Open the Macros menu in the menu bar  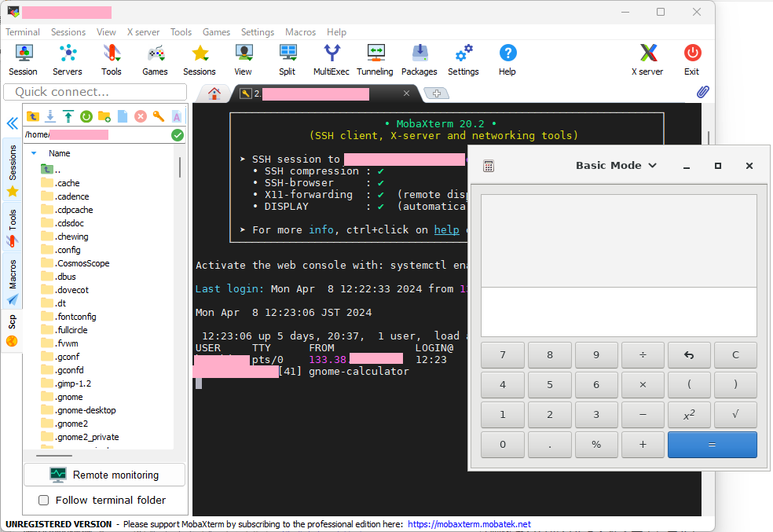[300, 32]
